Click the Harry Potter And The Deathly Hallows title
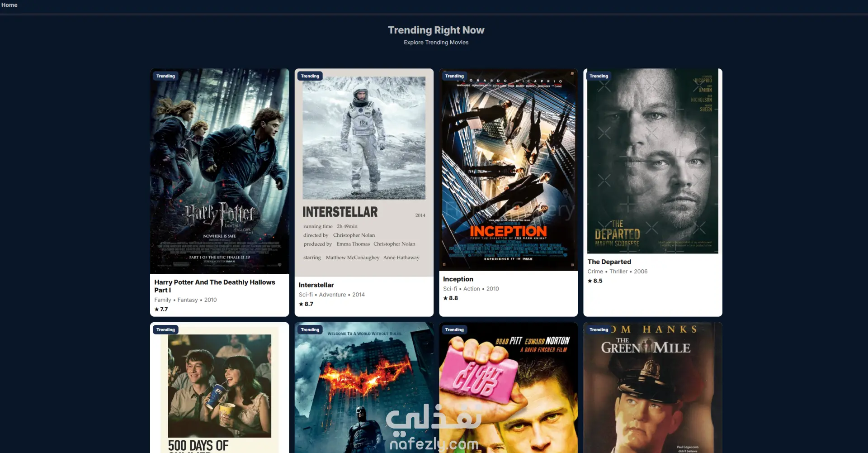Image resolution: width=868 pixels, height=453 pixels. click(x=215, y=286)
